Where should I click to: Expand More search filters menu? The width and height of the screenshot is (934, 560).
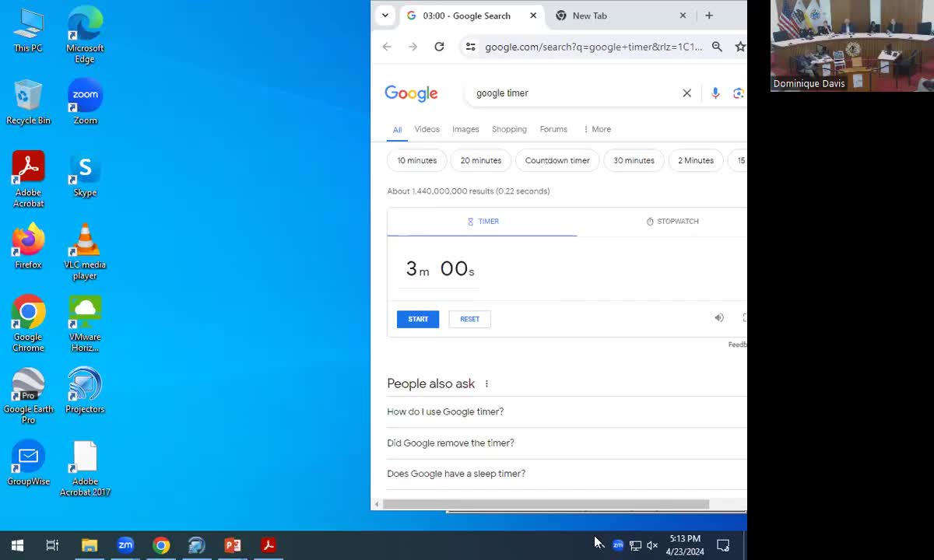[x=597, y=129]
